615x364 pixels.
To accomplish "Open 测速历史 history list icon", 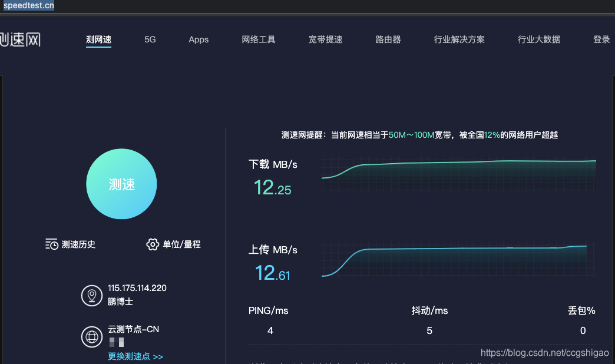I will click(x=52, y=244).
